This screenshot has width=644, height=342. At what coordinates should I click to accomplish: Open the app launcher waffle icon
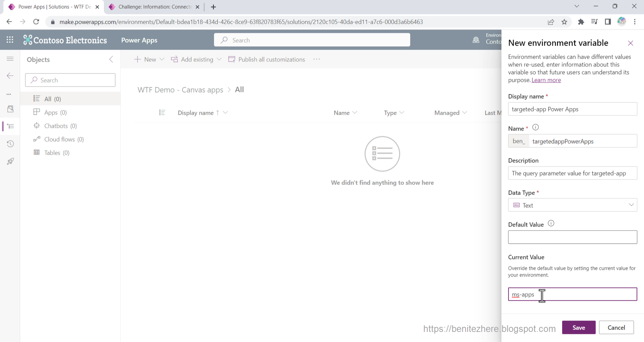[x=10, y=40]
